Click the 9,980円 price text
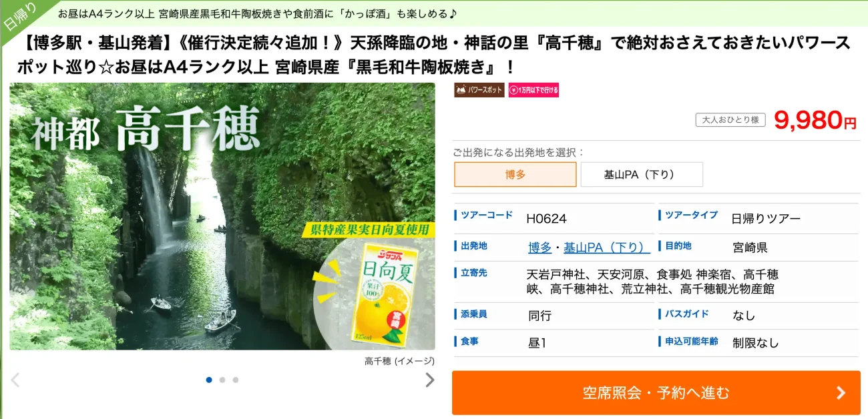Viewport: 868px width, 419px height. [x=815, y=120]
